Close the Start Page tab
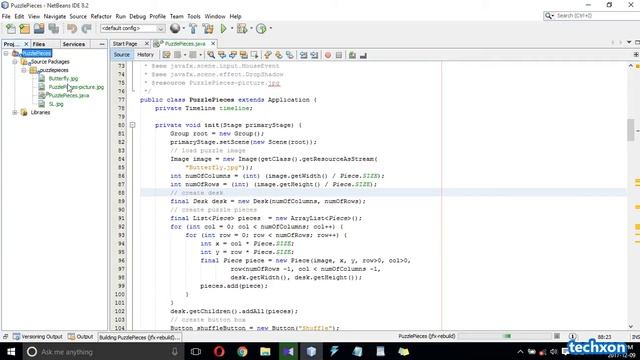The height and width of the screenshot is (360, 640). pos(147,44)
